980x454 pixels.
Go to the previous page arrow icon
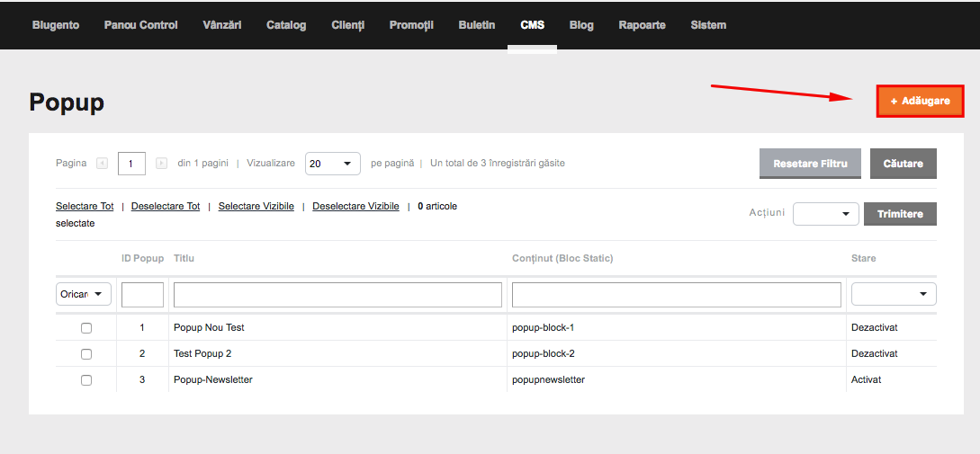tap(102, 163)
